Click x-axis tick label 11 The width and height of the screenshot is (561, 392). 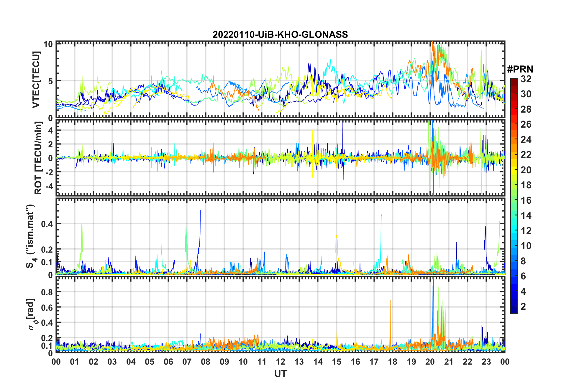click(262, 362)
